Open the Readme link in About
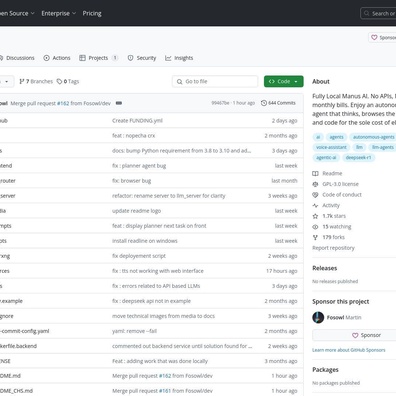Screen dimensions: 396x396 point(328,173)
